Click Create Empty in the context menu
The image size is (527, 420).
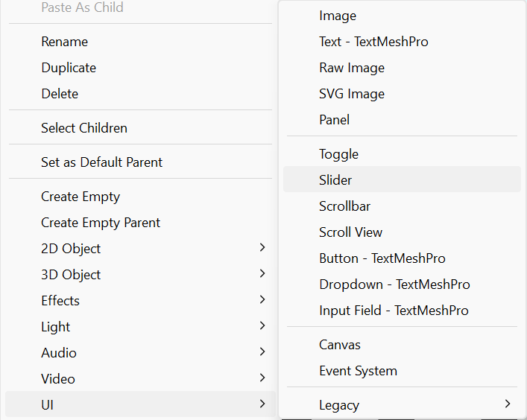pos(81,197)
